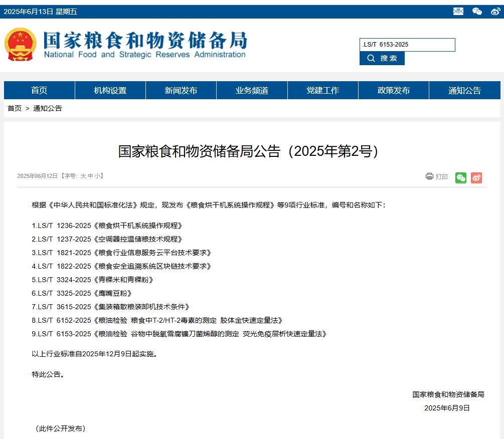Switch to the 新闻发布 navigation tab
The width and height of the screenshot is (504, 439).
click(181, 90)
